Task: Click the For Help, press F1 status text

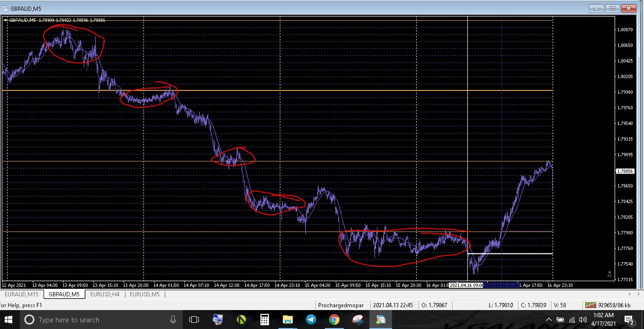Action: 21,305
